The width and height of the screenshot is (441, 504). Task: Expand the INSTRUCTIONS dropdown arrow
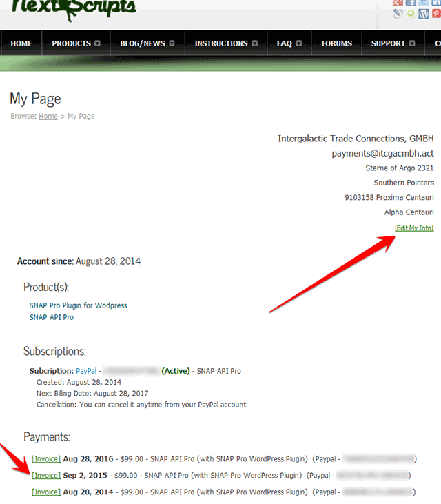pos(255,43)
